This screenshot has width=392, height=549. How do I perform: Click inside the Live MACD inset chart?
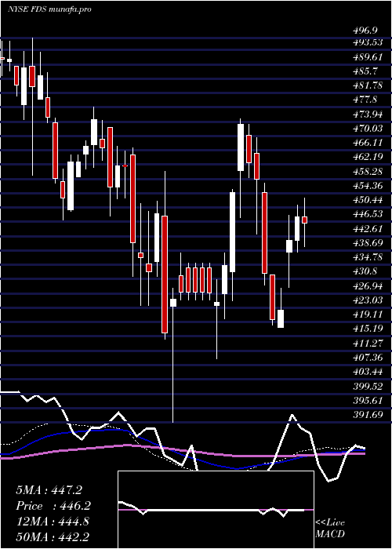tap(216, 510)
